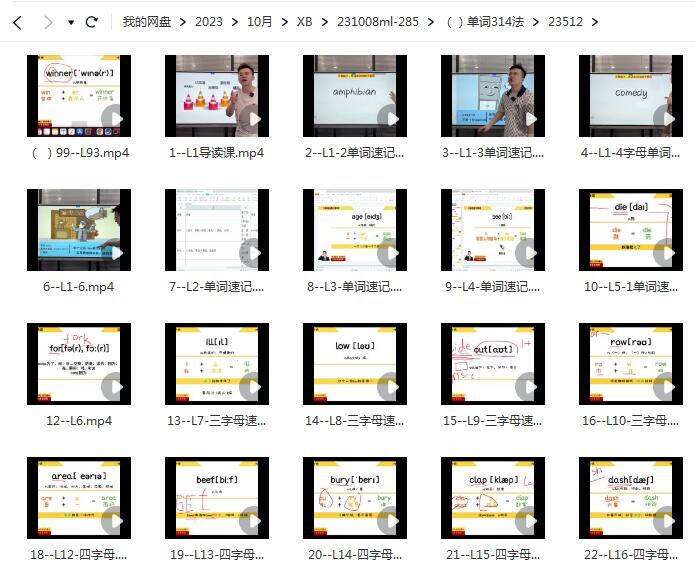
Task: Open the 单词314法 breadcrumb folder
Action: coord(485,22)
